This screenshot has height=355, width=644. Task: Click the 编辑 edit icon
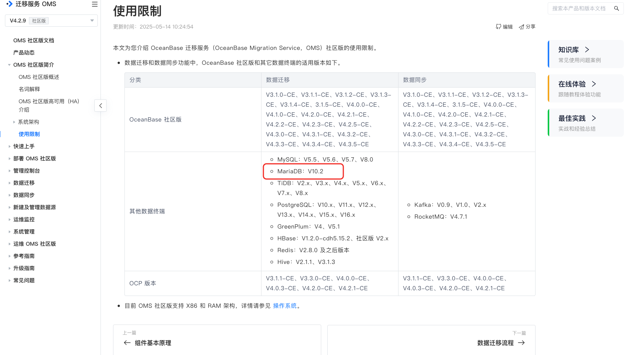(x=499, y=27)
